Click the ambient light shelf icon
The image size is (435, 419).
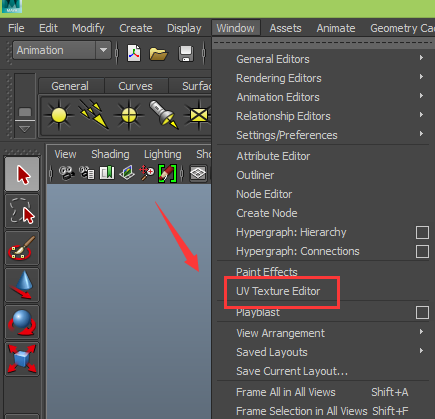pyautogui.click(x=129, y=116)
